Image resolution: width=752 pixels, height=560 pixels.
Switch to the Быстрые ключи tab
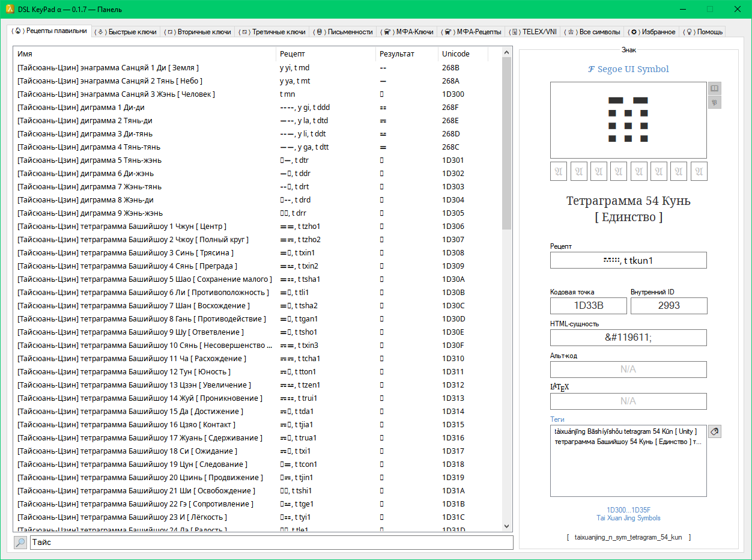click(x=127, y=32)
